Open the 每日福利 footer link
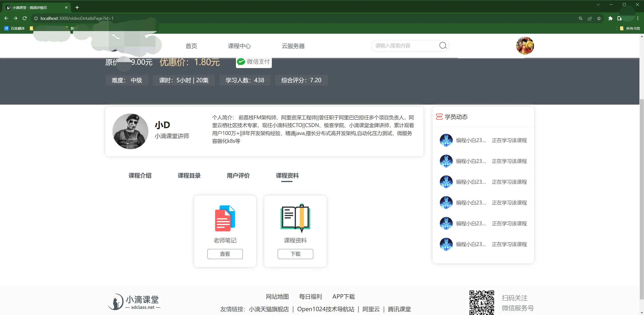 pos(310,296)
